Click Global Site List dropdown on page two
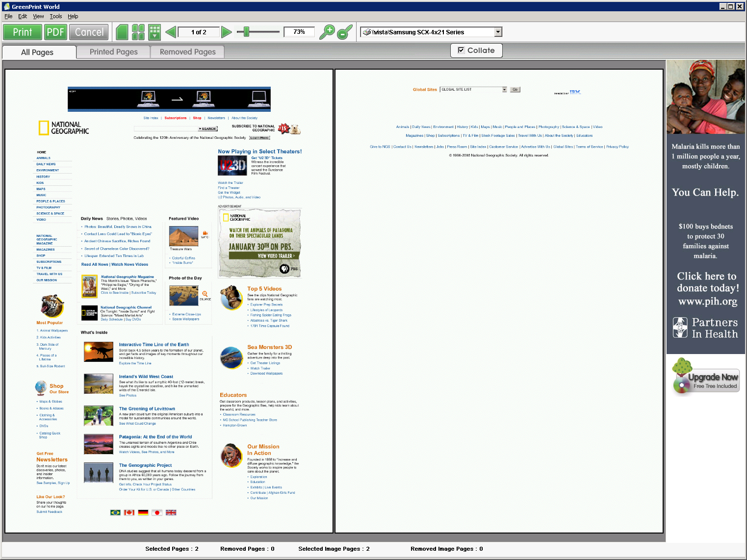 coord(473,89)
